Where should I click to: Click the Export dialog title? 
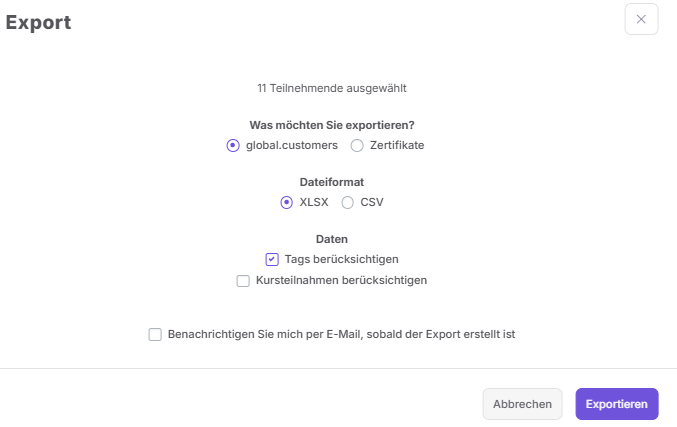pos(38,22)
